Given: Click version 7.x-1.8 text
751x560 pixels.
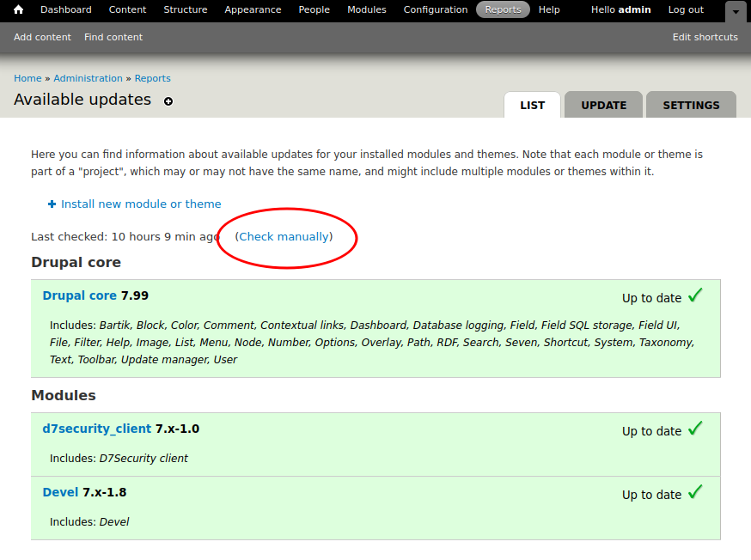Looking at the screenshot, I should click(x=105, y=492).
